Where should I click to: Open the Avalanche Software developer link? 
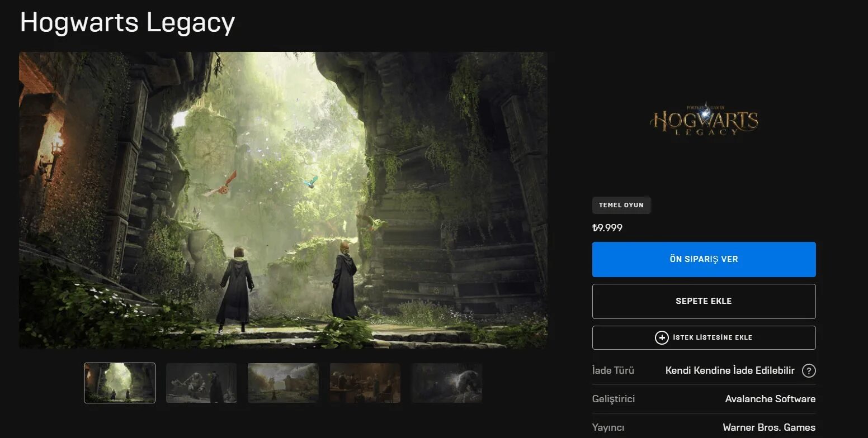pos(770,399)
